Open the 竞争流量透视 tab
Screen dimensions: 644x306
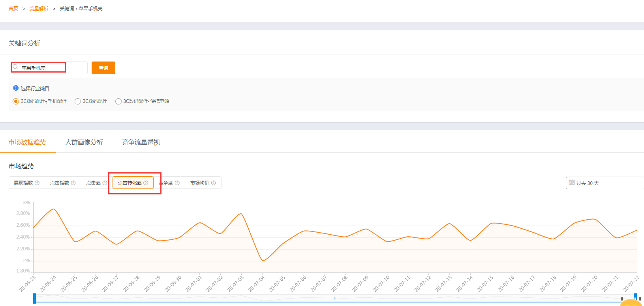coord(141,142)
